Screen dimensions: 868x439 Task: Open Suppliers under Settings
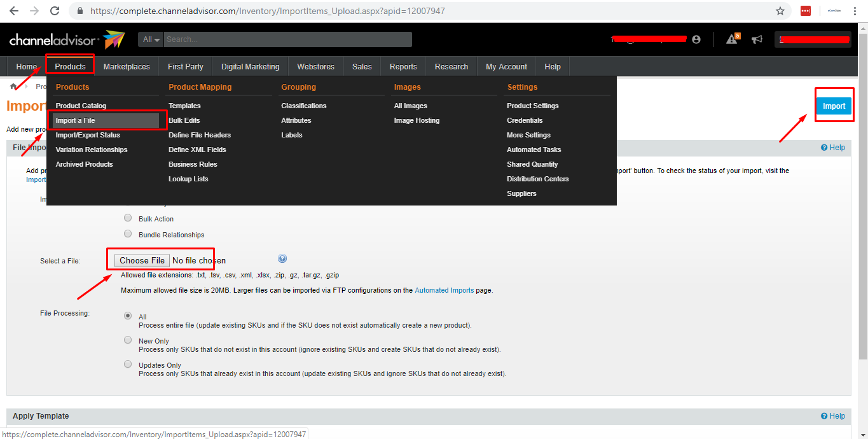521,193
